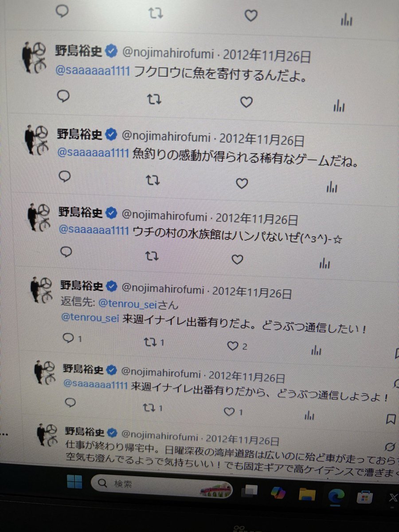This screenshot has width=399, height=532.
Task: Open @saaaaaa1111 mention in the 水族館 tweet
Action: tap(94, 231)
